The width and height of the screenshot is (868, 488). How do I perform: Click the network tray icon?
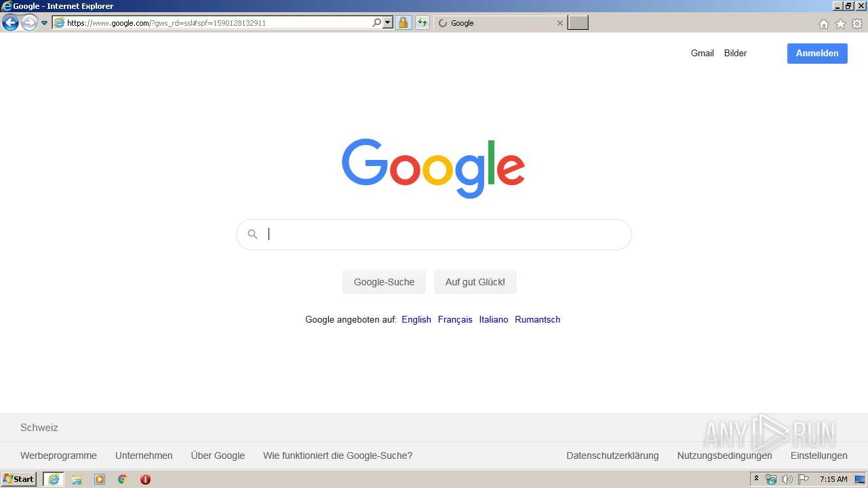[x=771, y=479]
